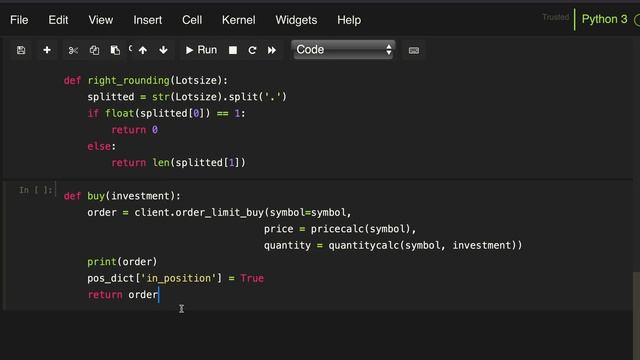Move selected cell down arrow

tap(163, 50)
